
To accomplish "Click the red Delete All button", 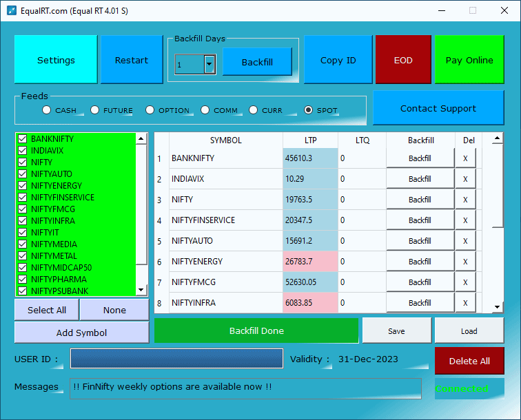I will [469, 361].
